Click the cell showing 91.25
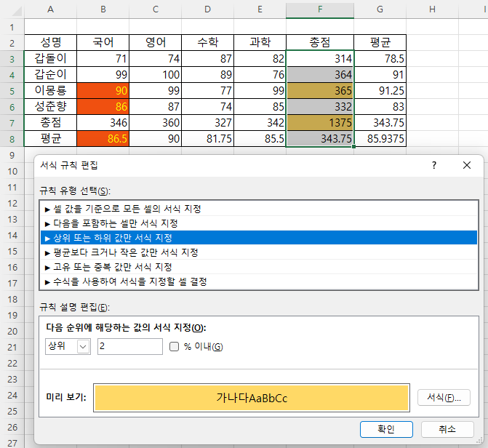The height and width of the screenshot is (448, 488). point(380,91)
